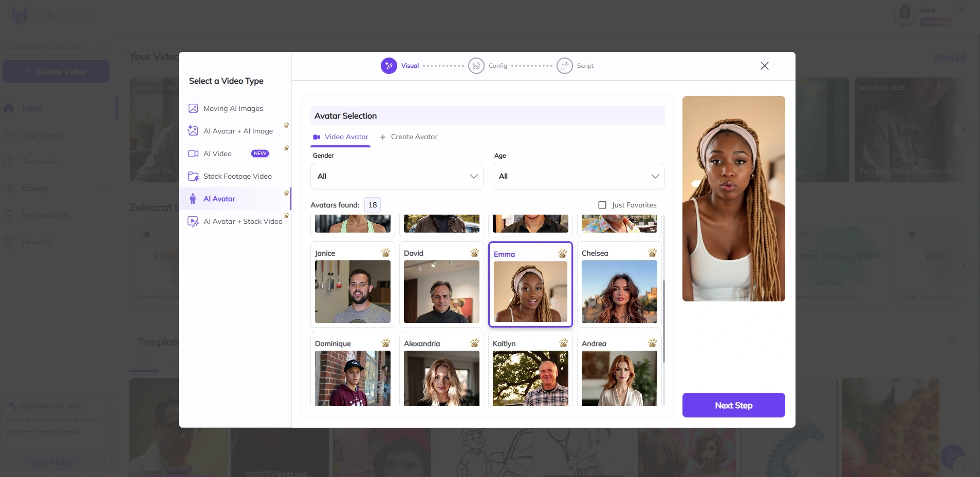Toggle the Just Favorites checkbox

(602, 205)
